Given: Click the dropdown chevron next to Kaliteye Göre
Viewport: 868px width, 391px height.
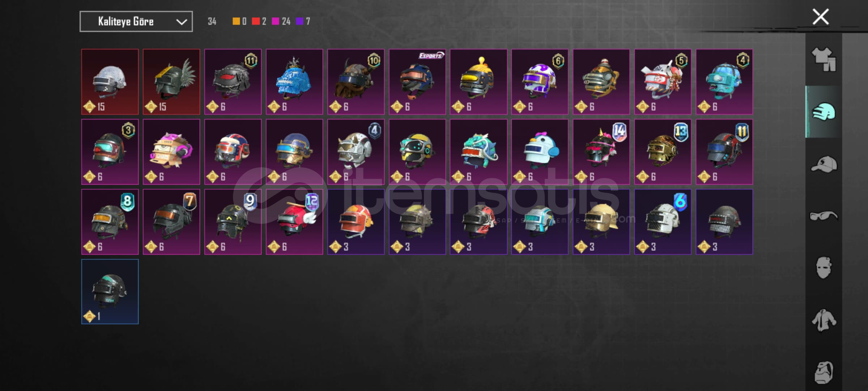Looking at the screenshot, I should (x=181, y=22).
